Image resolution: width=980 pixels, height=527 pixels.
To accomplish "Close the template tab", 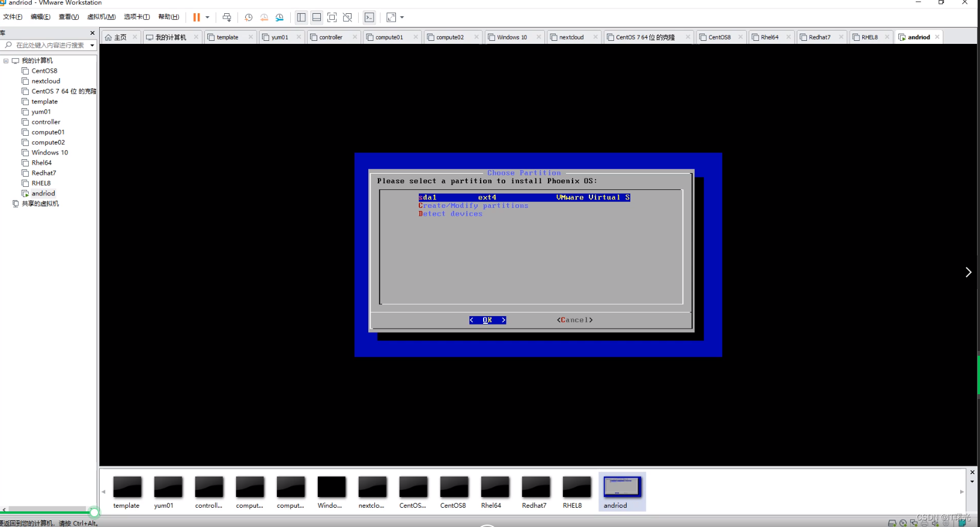I will [251, 37].
